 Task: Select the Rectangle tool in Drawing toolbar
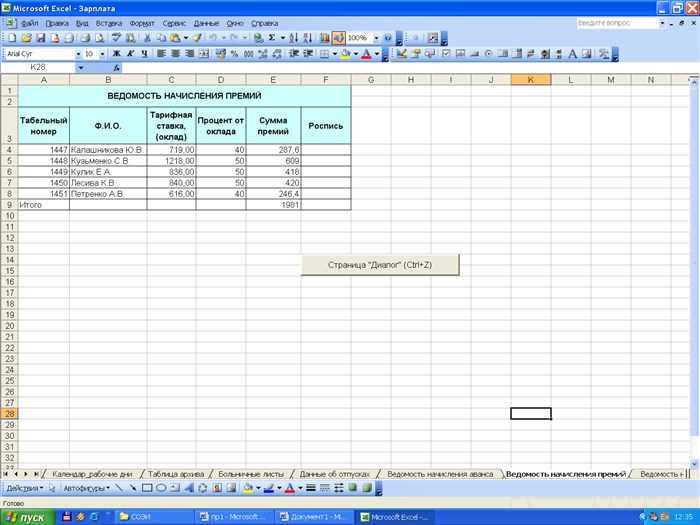[x=147, y=488]
